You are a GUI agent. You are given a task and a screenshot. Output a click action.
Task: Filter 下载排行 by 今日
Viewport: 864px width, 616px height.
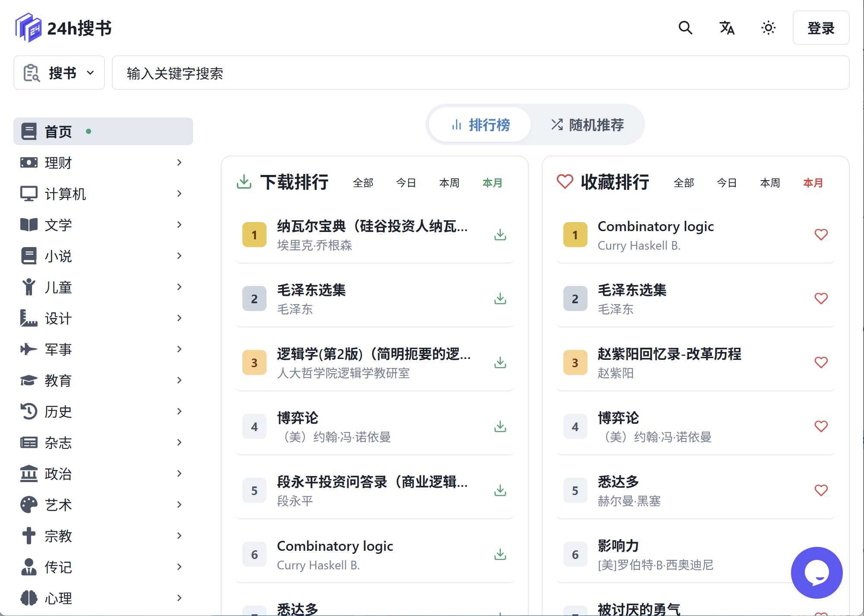click(x=406, y=183)
